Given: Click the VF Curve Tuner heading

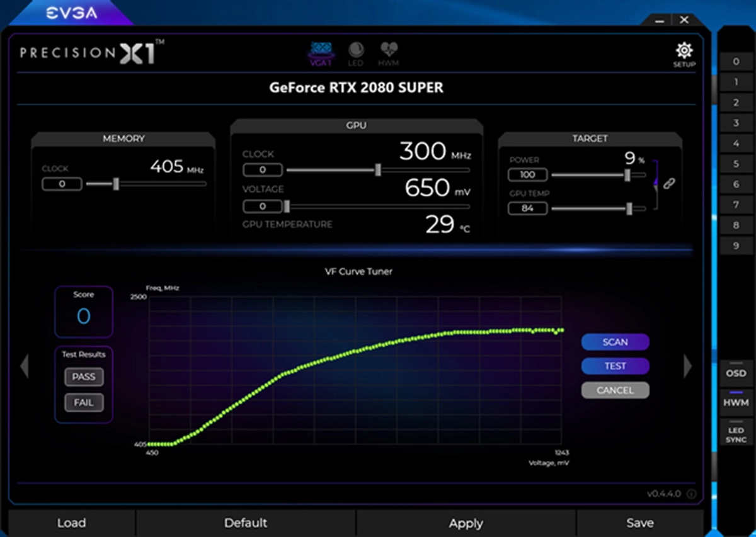Looking at the screenshot, I should click(358, 271).
